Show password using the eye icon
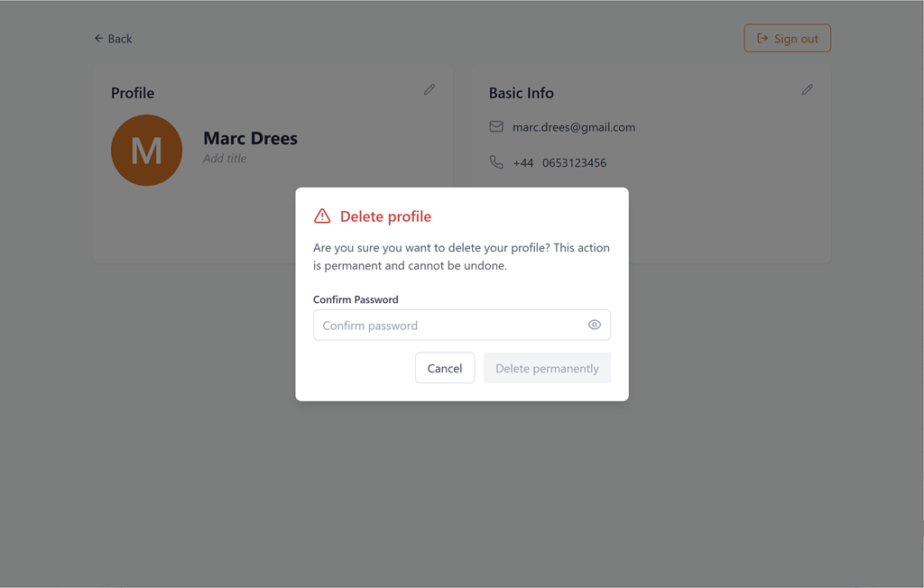 (x=594, y=325)
